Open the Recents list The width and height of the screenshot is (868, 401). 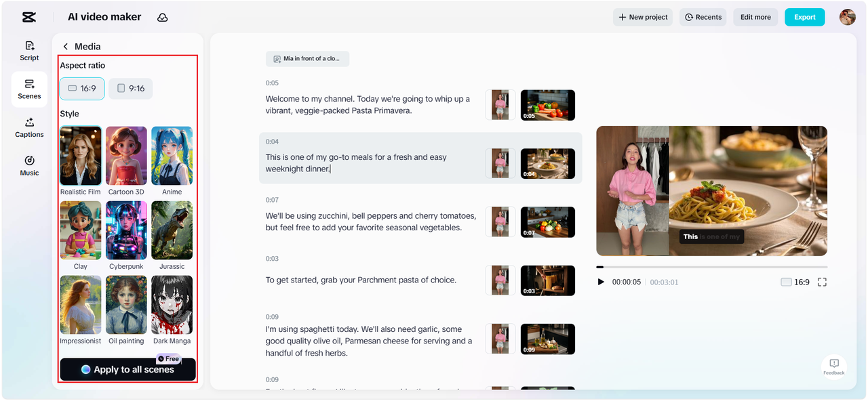pos(703,17)
